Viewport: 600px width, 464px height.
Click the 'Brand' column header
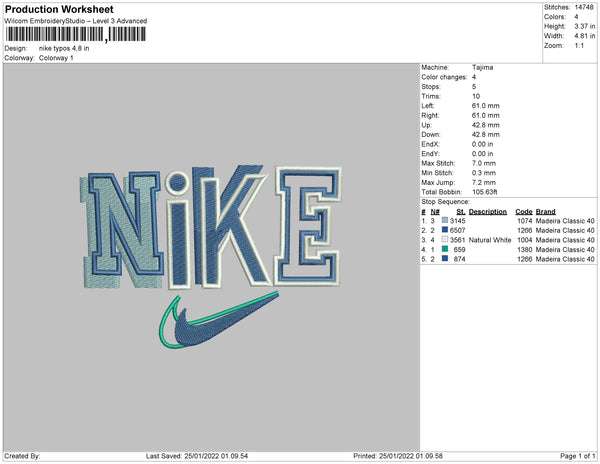(545, 212)
